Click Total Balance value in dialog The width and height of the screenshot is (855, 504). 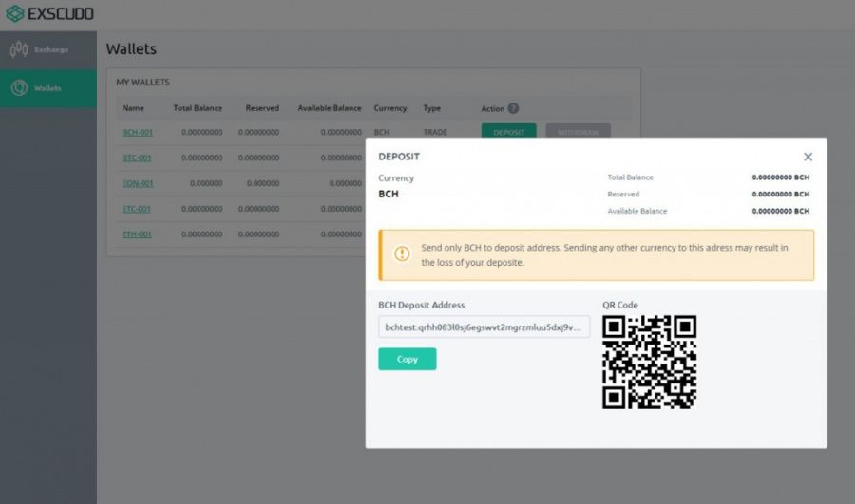pyautogui.click(x=780, y=177)
